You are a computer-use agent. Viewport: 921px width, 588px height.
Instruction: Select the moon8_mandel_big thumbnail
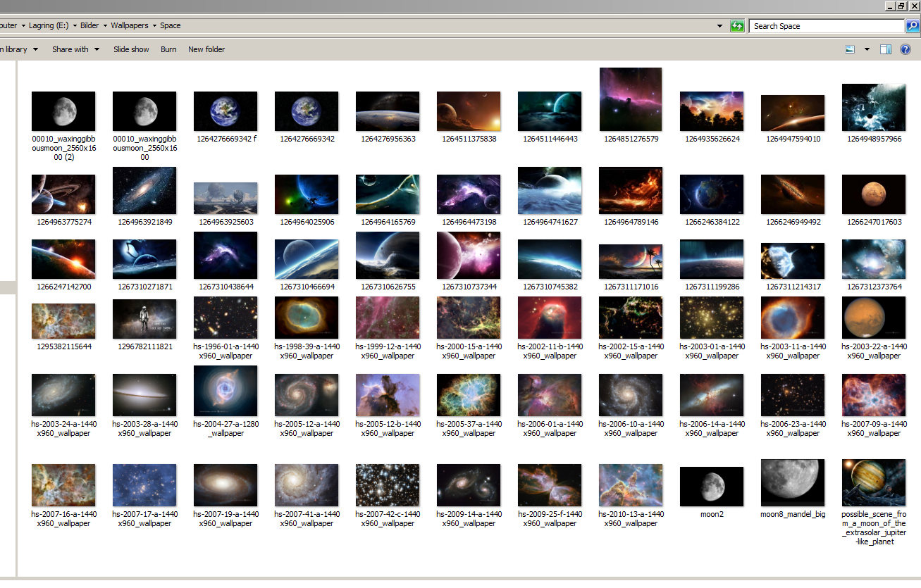(793, 482)
